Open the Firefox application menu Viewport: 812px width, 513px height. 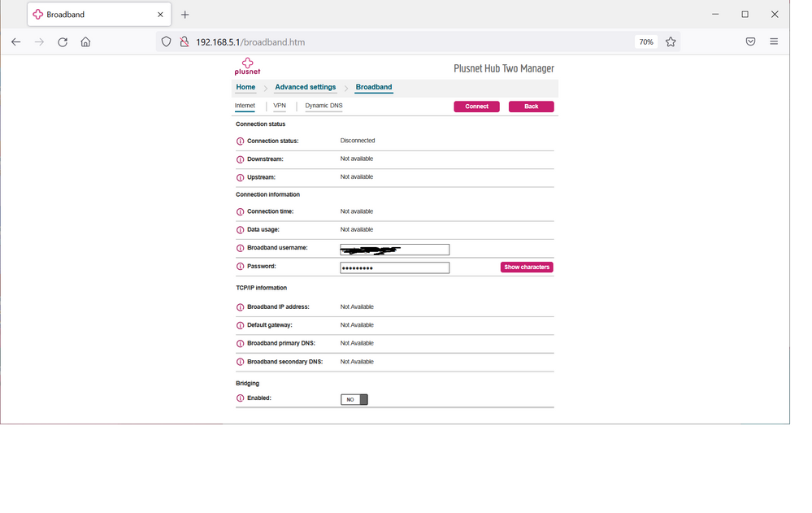pos(774,41)
